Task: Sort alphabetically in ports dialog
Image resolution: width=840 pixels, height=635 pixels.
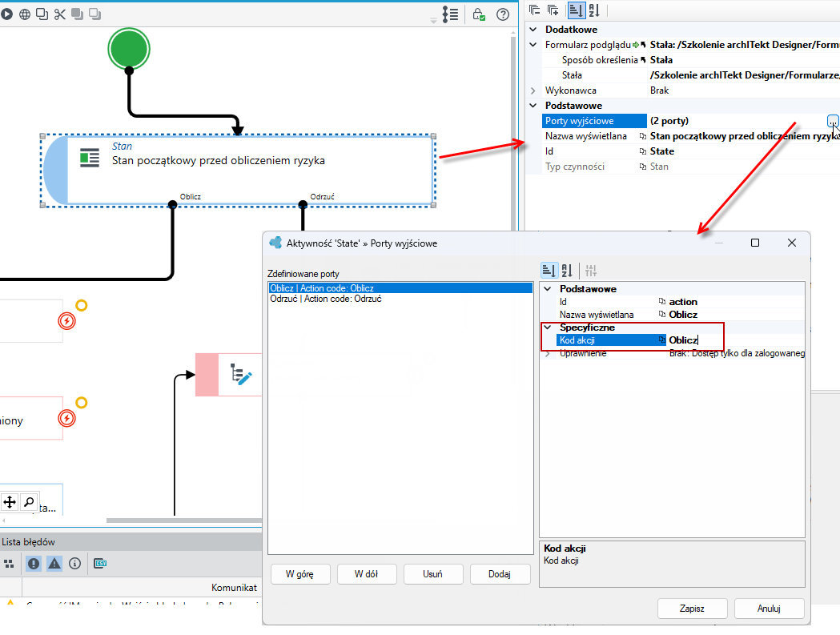Action: click(567, 271)
